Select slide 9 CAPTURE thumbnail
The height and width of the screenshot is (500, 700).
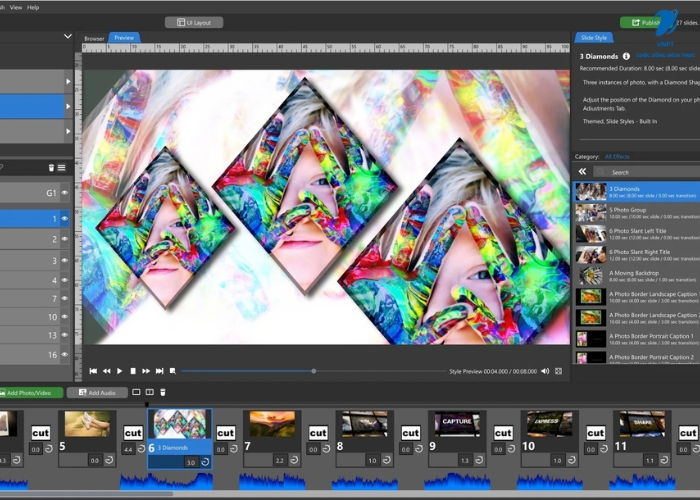457,424
